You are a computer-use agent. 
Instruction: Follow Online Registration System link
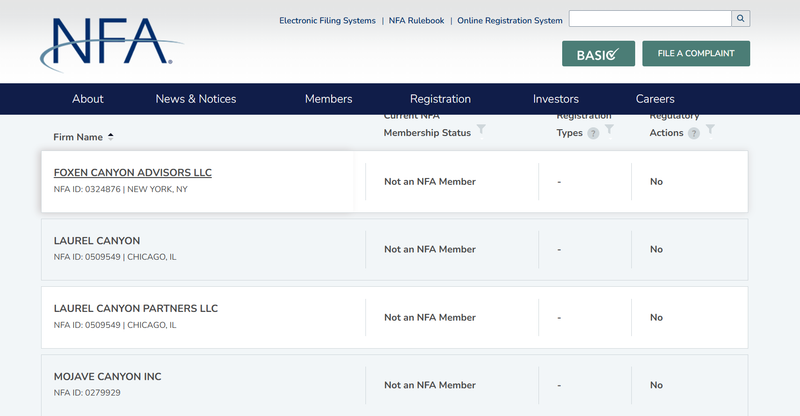510,21
